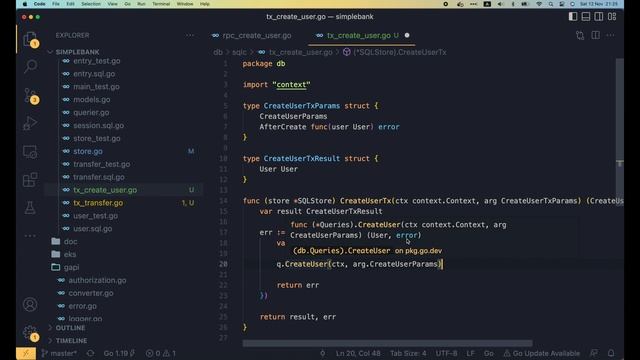Open converter.go file
The width and height of the screenshot is (640, 360).
[91, 293]
